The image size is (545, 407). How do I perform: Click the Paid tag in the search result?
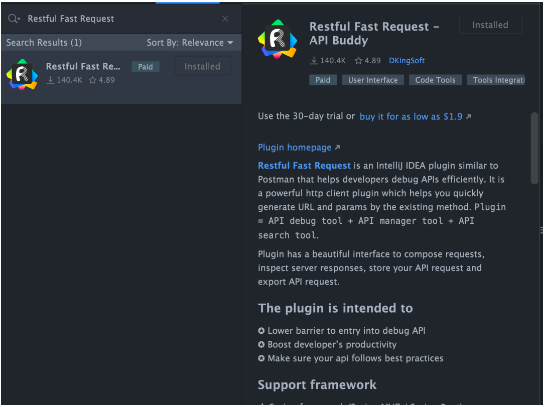tap(145, 67)
